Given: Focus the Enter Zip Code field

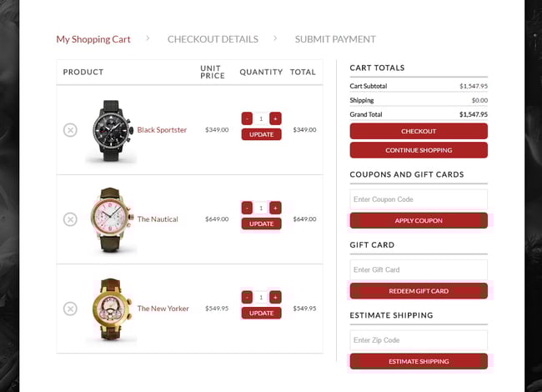Looking at the screenshot, I should pos(419,340).
